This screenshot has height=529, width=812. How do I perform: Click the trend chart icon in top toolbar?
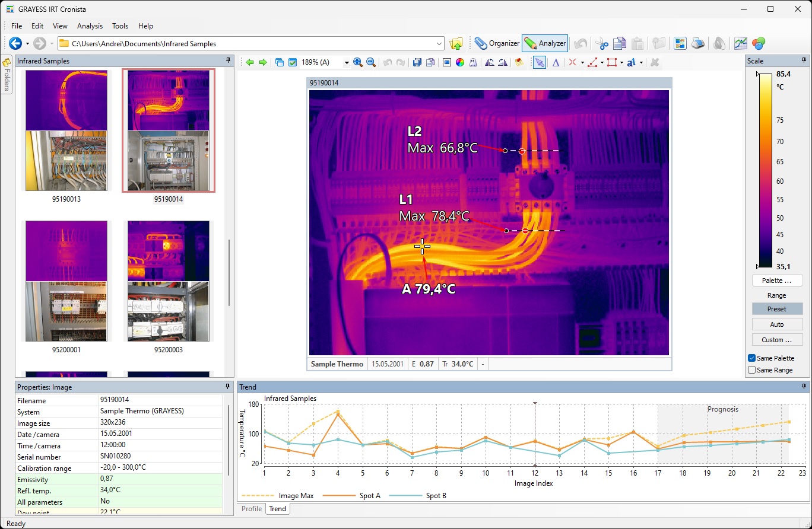740,43
